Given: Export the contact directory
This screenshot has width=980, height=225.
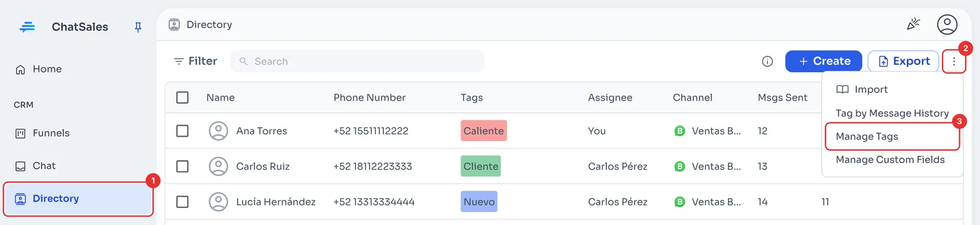Looking at the screenshot, I should [903, 61].
